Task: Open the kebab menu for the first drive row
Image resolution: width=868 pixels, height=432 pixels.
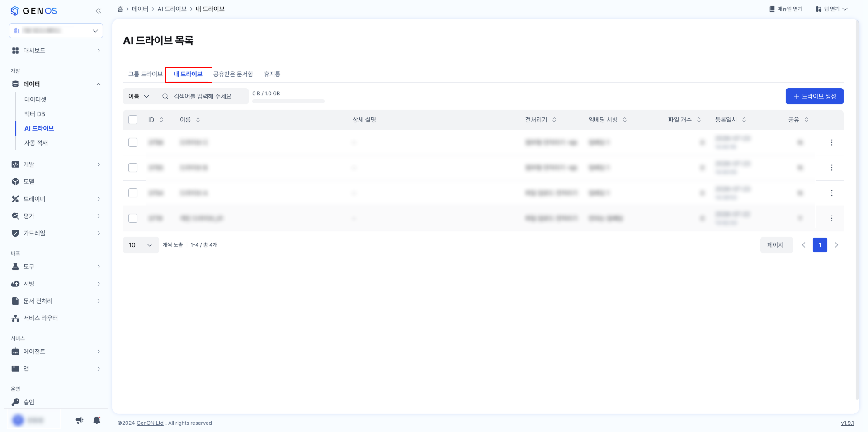Action: tap(831, 142)
